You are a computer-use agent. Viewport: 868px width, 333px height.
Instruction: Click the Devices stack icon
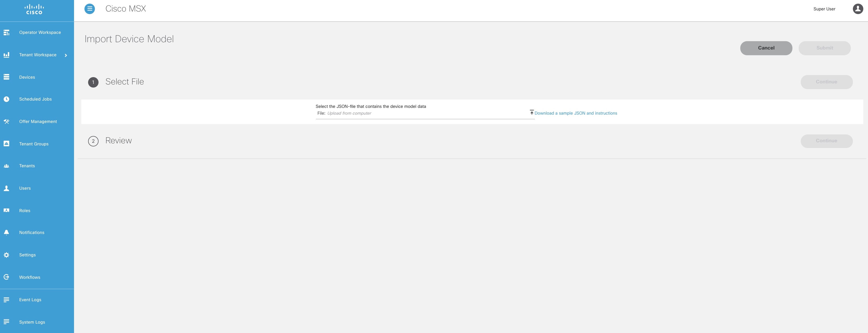tap(7, 77)
